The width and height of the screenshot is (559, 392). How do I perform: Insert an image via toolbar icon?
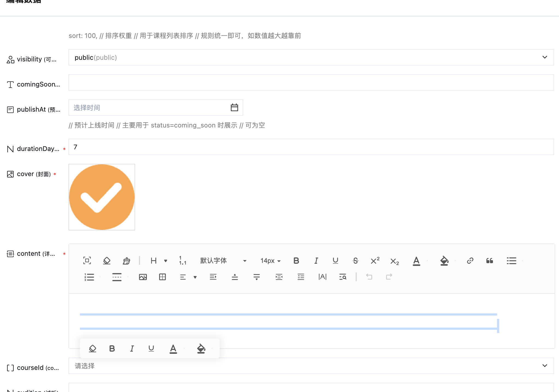pos(143,277)
